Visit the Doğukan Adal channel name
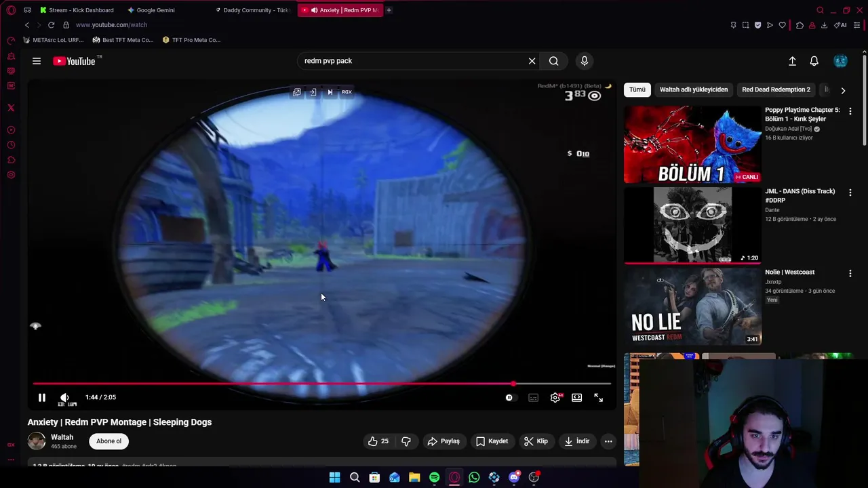Screen dimensions: 868x488 pos(788,129)
